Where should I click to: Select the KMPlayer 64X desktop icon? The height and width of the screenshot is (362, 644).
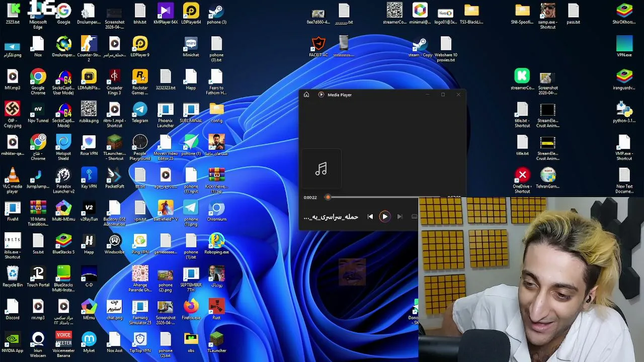166,14
